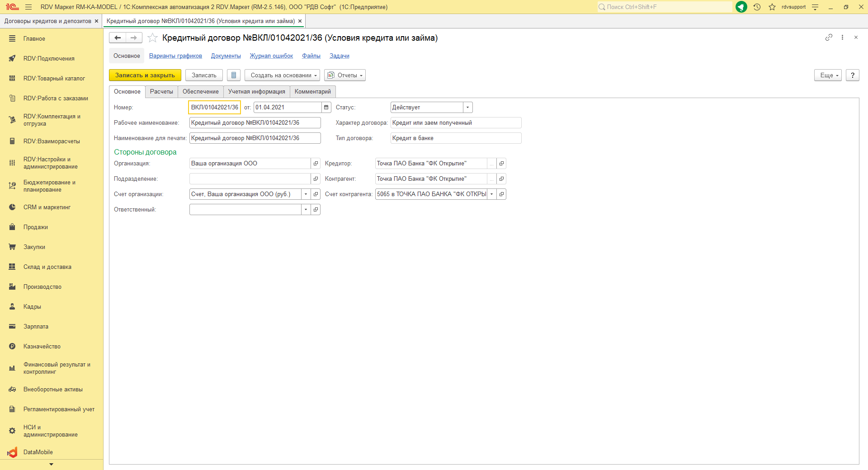
Task: Close the Кредитный договор tab
Action: tap(300, 21)
